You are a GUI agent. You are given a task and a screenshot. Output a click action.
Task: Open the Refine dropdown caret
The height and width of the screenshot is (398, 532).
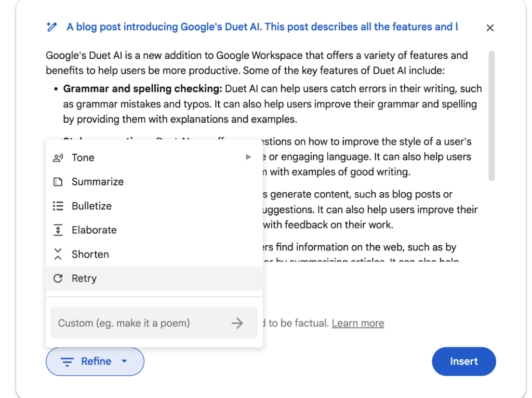124,361
